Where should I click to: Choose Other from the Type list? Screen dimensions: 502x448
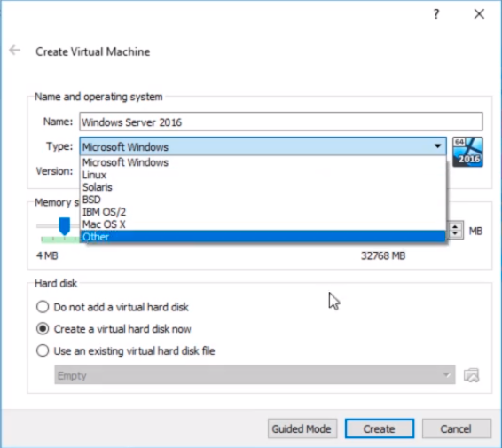[263, 237]
